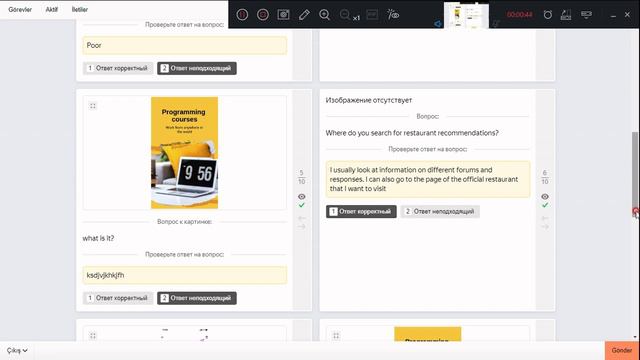640x360 pixels.
Task: Click the 'ksdjvjkhkjfh' answer field
Action: (184, 275)
